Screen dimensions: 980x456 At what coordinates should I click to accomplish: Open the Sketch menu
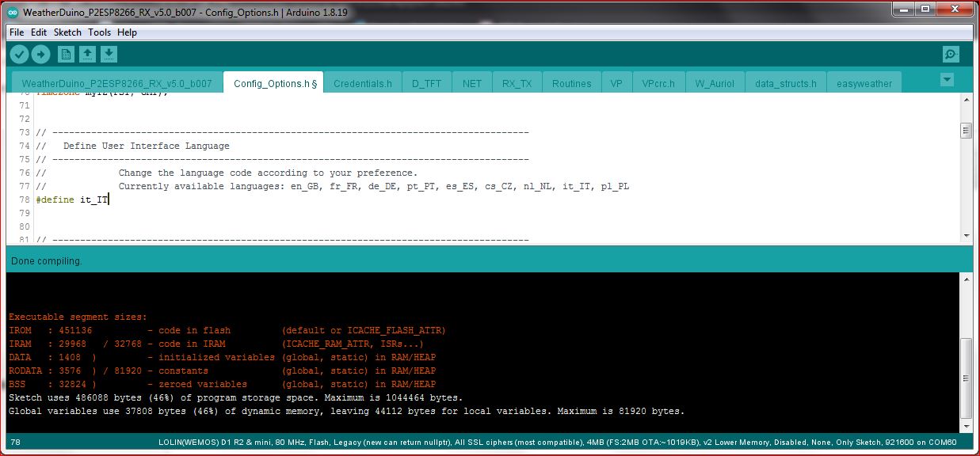[x=67, y=32]
